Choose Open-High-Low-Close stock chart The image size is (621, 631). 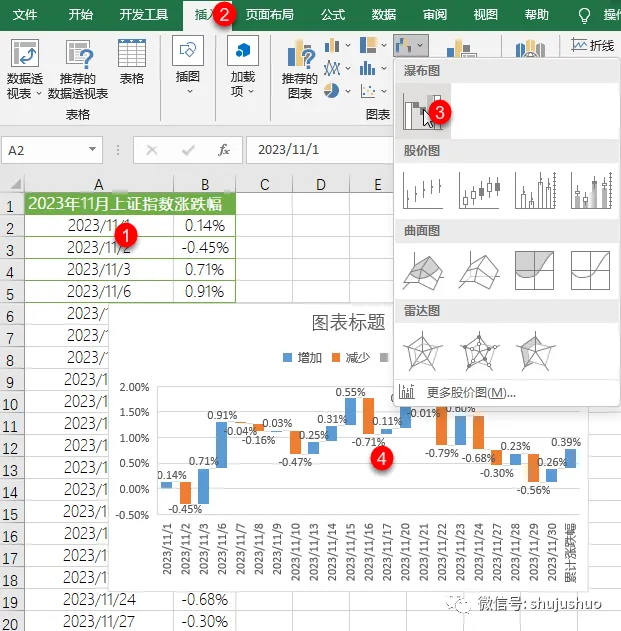click(x=479, y=190)
